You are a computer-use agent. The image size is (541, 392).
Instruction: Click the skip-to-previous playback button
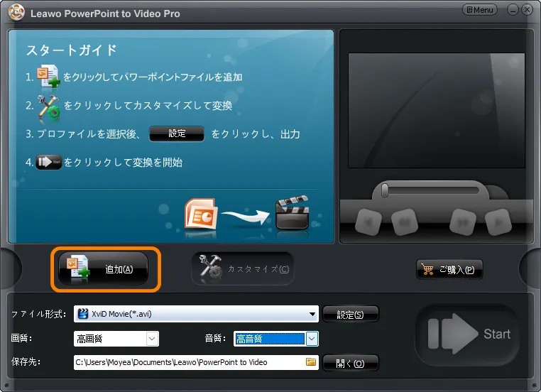click(368, 222)
